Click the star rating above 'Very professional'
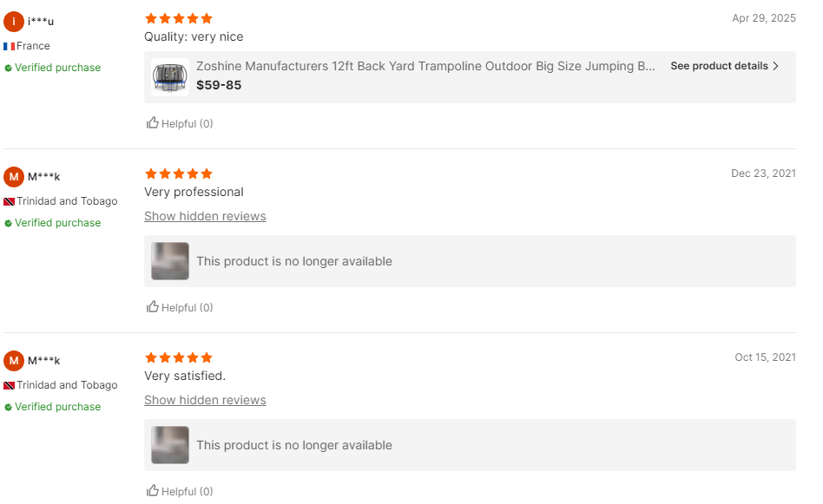This screenshot has width=823, height=504. click(178, 173)
